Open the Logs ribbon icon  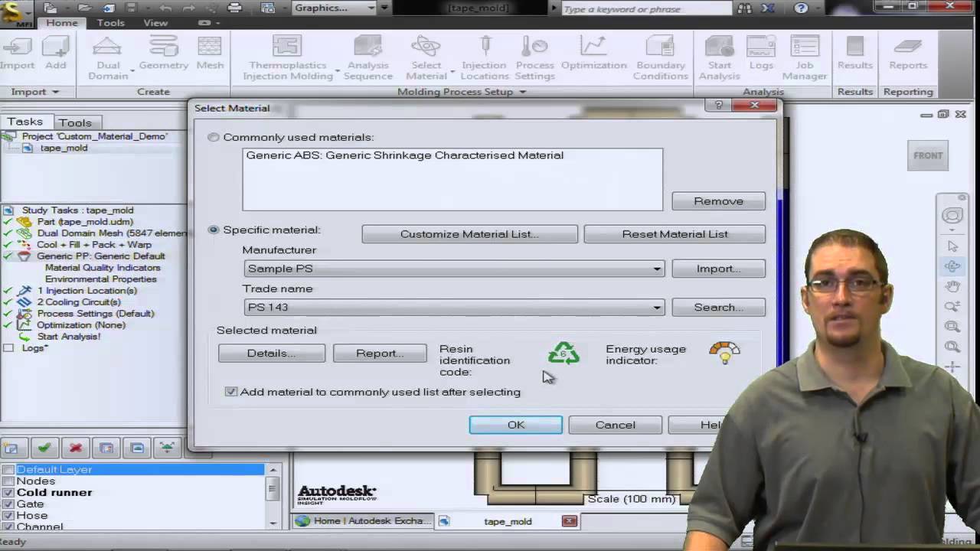coord(761,54)
